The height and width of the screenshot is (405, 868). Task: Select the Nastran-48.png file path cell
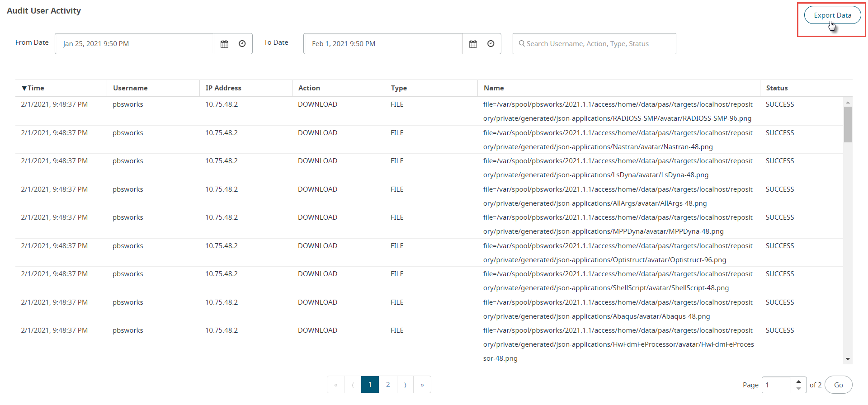click(618, 140)
